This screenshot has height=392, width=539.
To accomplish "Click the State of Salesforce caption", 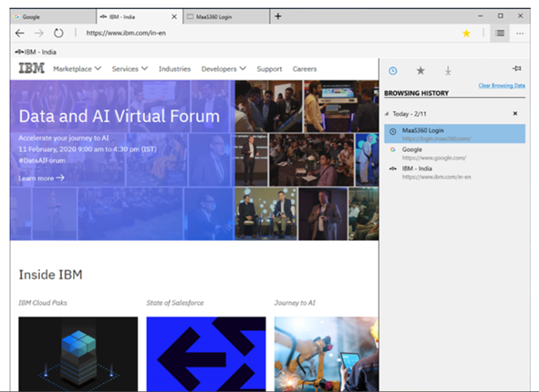I will [175, 303].
